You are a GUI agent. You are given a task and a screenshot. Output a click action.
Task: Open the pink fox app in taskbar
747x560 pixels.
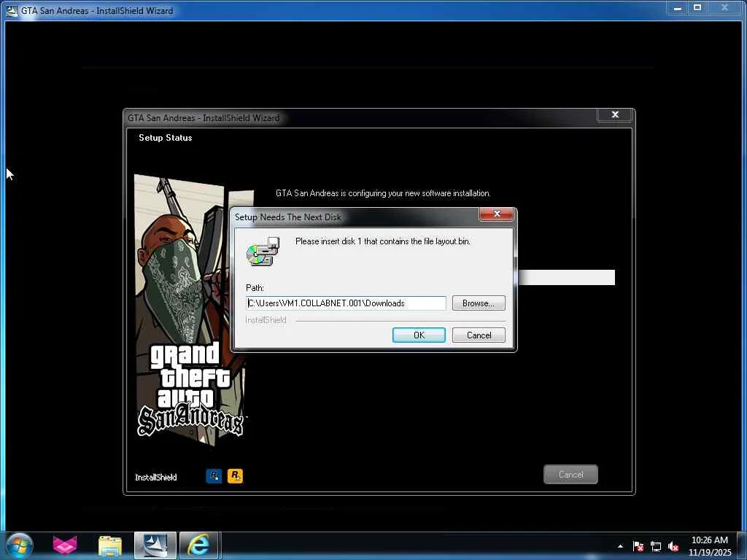click(x=65, y=545)
